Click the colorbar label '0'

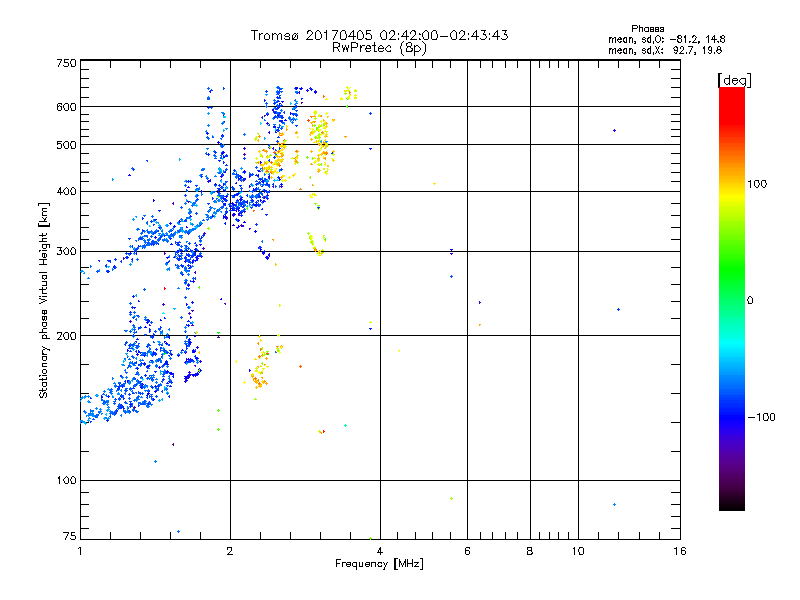(750, 301)
